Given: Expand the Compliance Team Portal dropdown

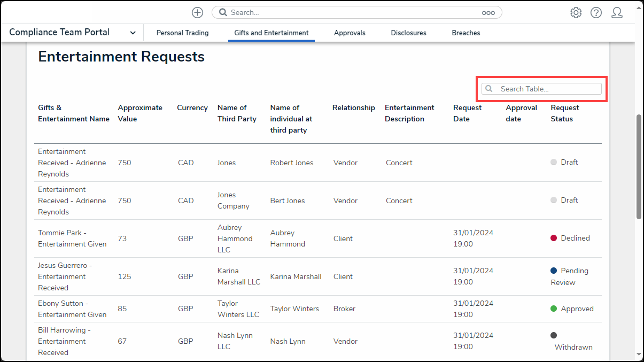Looking at the screenshot, I should coord(133,33).
